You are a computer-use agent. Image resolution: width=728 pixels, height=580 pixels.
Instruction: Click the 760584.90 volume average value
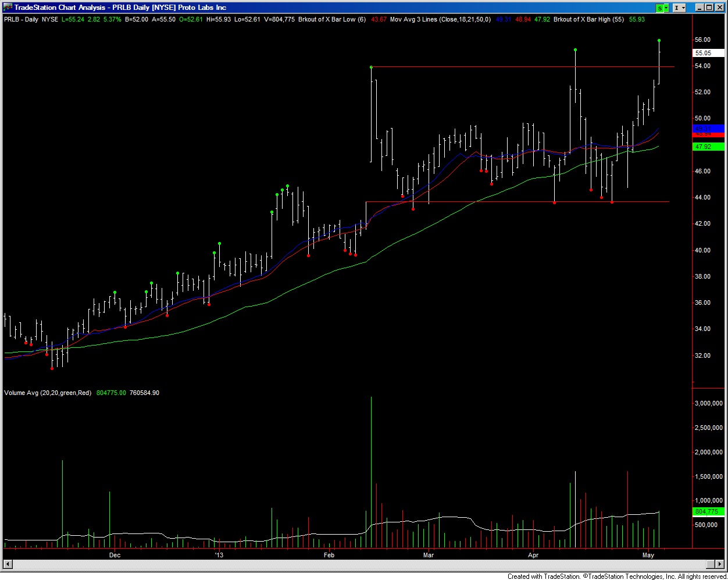click(x=144, y=393)
